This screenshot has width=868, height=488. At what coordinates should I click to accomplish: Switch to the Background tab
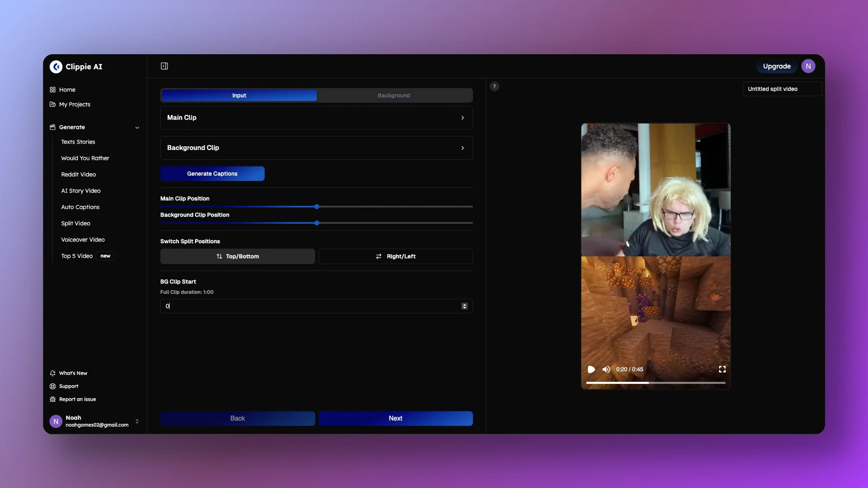(x=394, y=96)
